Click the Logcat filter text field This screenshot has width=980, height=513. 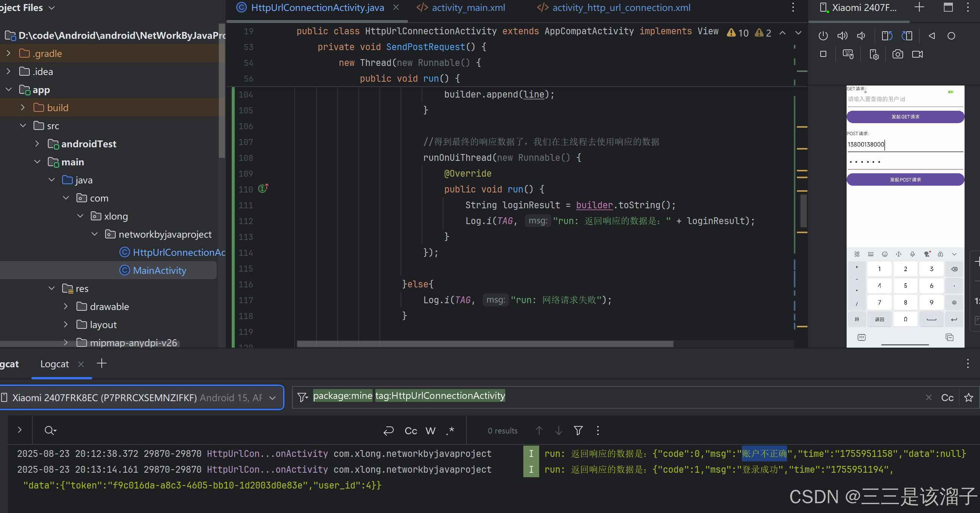point(685,397)
